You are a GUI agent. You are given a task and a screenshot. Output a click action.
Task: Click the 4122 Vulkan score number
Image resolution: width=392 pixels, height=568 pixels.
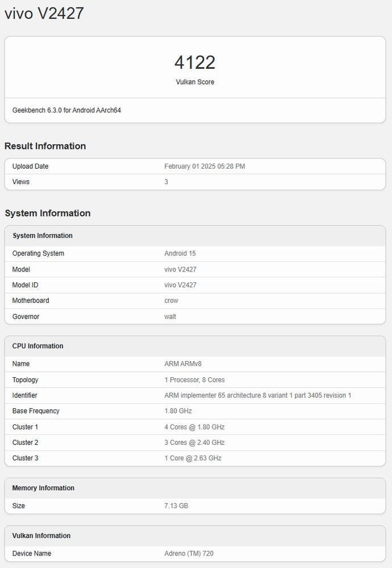click(x=195, y=62)
